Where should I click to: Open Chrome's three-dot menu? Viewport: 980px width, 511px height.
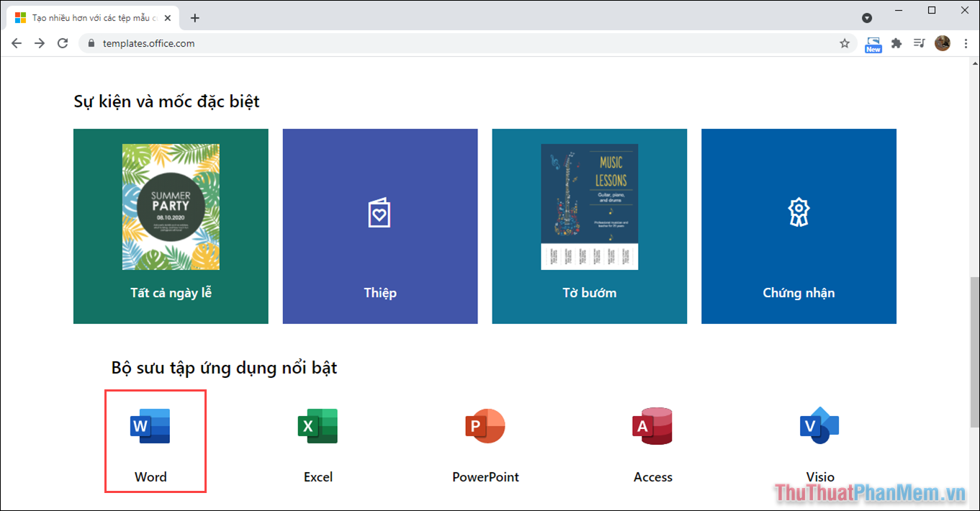(966, 43)
